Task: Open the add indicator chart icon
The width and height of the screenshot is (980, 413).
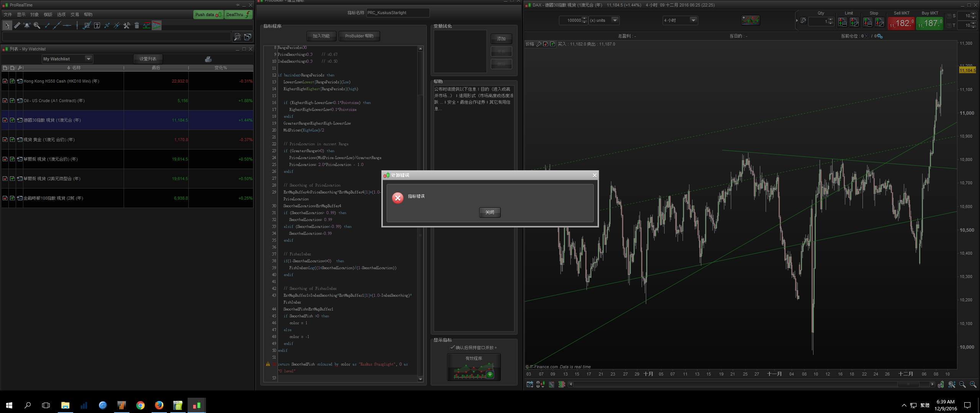Action: 750,20
